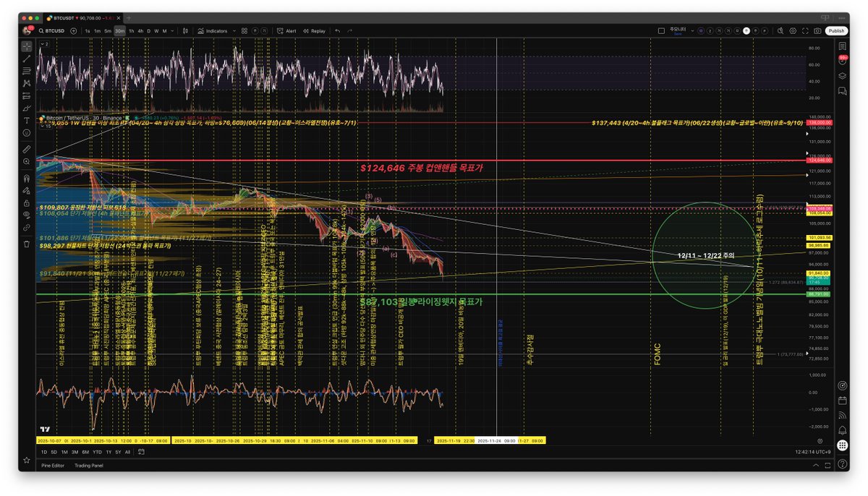
Task: Take a chart snapshot with camera icon
Action: 817,31
